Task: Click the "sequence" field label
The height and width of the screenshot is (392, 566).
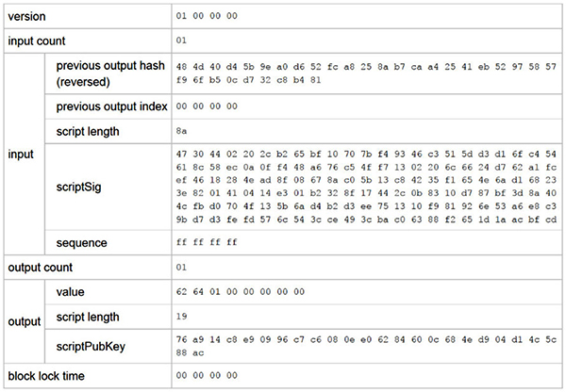Action: tap(83, 243)
